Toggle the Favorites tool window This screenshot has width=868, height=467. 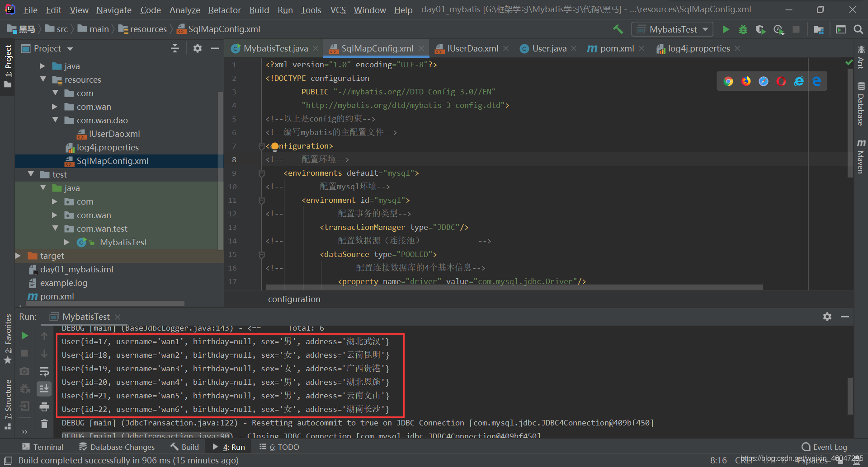tap(8, 339)
